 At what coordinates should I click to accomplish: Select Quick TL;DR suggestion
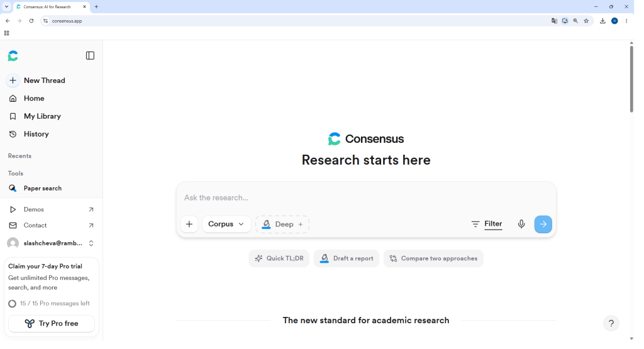click(x=279, y=258)
